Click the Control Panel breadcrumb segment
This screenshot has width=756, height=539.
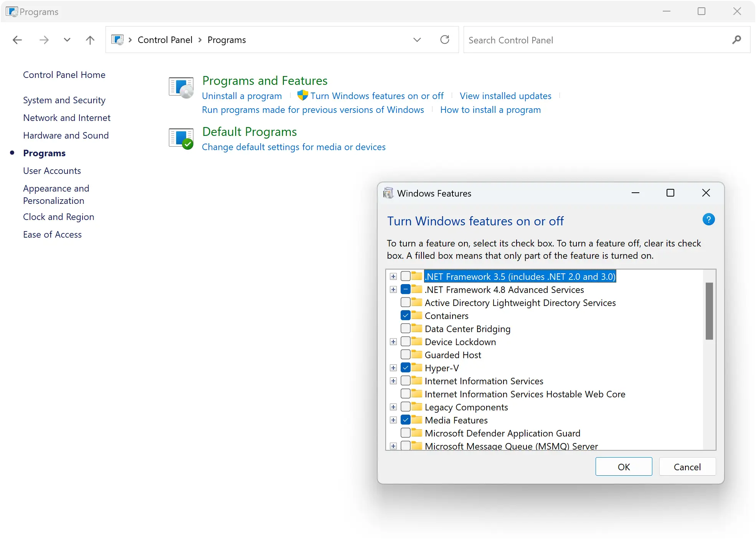165,40
